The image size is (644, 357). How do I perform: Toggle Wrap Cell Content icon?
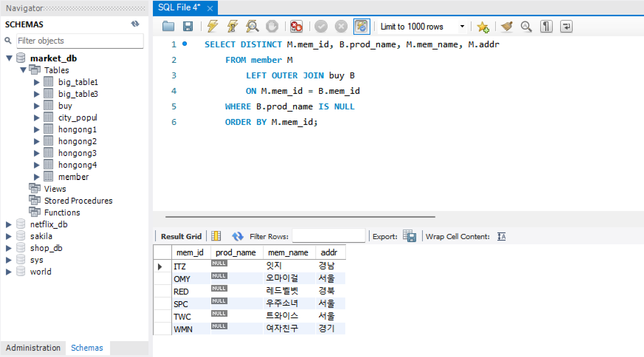point(501,236)
